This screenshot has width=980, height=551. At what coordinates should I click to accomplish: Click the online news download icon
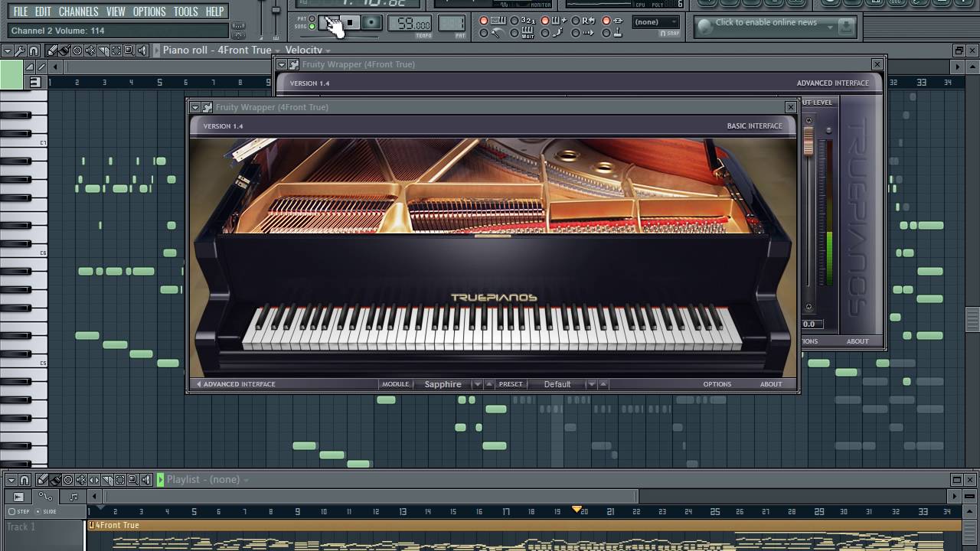(x=845, y=27)
